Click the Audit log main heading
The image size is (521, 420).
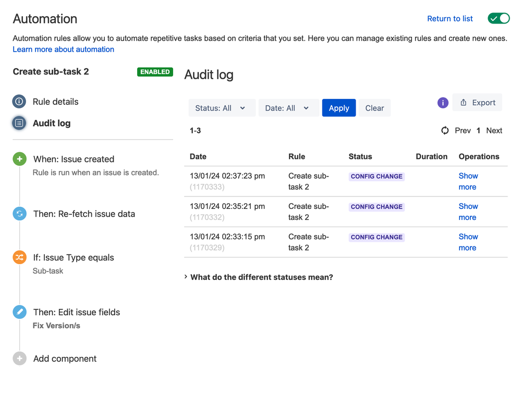point(209,75)
